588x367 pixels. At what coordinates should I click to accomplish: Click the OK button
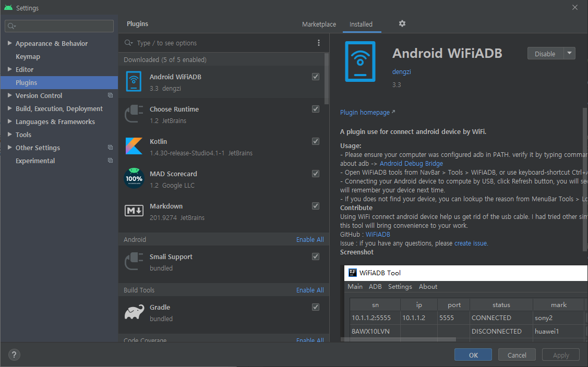coord(473,354)
